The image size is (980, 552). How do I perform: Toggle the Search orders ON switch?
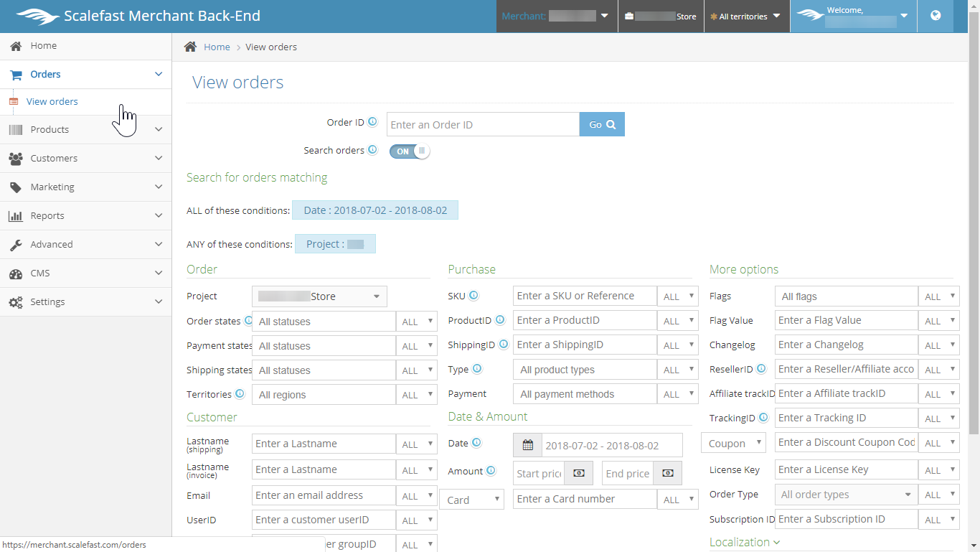tap(410, 151)
